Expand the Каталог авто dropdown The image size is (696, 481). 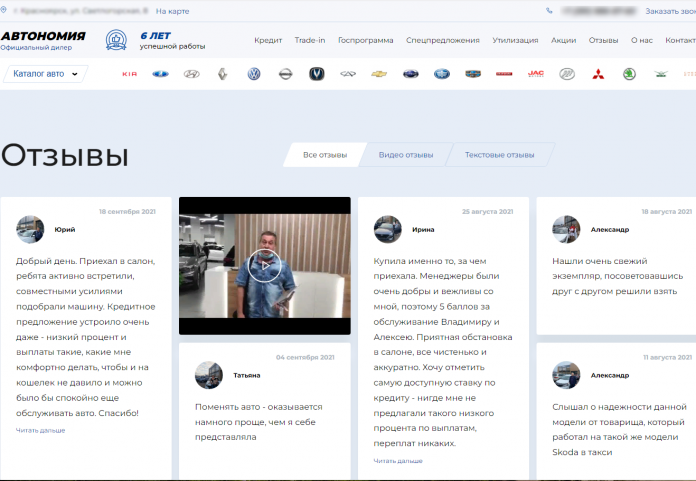pyautogui.click(x=45, y=74)
